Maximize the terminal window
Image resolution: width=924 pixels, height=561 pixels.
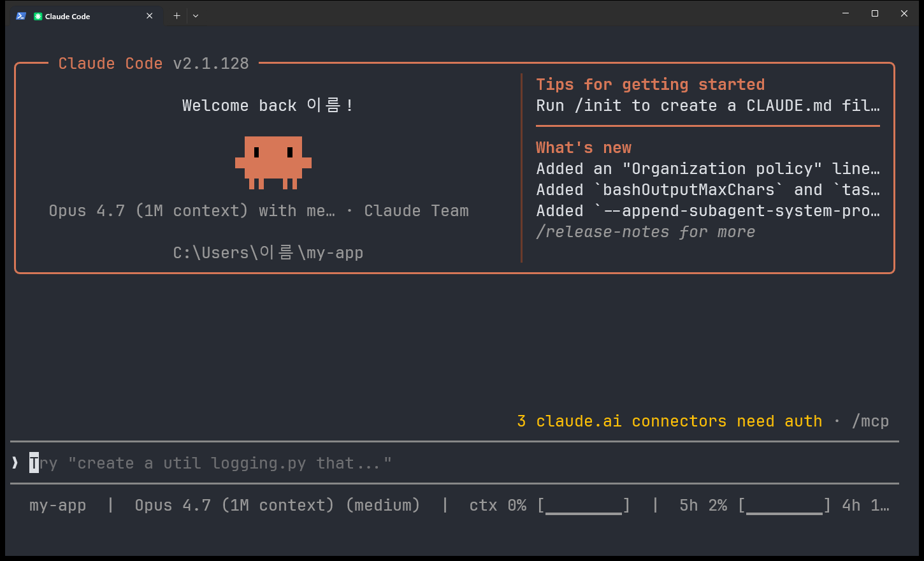click(875, 13)
